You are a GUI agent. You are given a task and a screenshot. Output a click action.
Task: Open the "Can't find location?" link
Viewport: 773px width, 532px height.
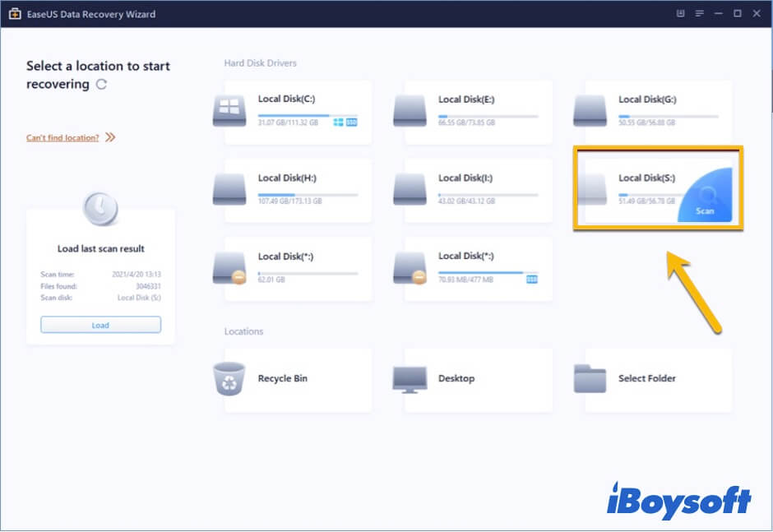coord(62,138)
